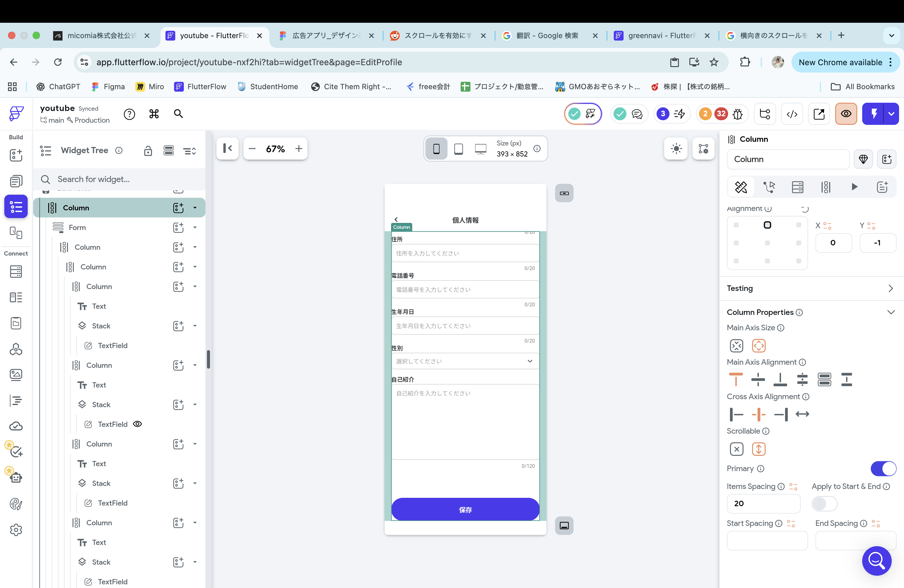Expand the Testing section
Screen dimensions: 904x588
tap(890, 288)
